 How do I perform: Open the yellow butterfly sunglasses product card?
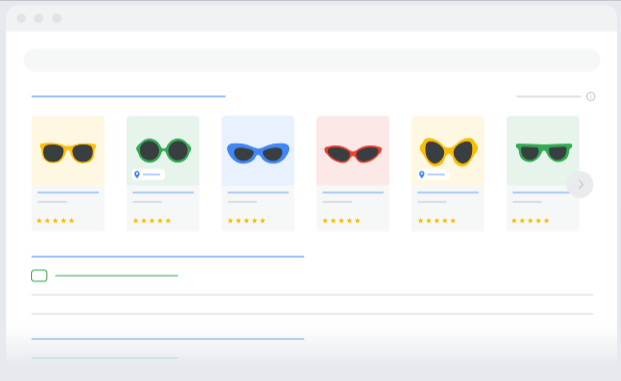[448, 173]
